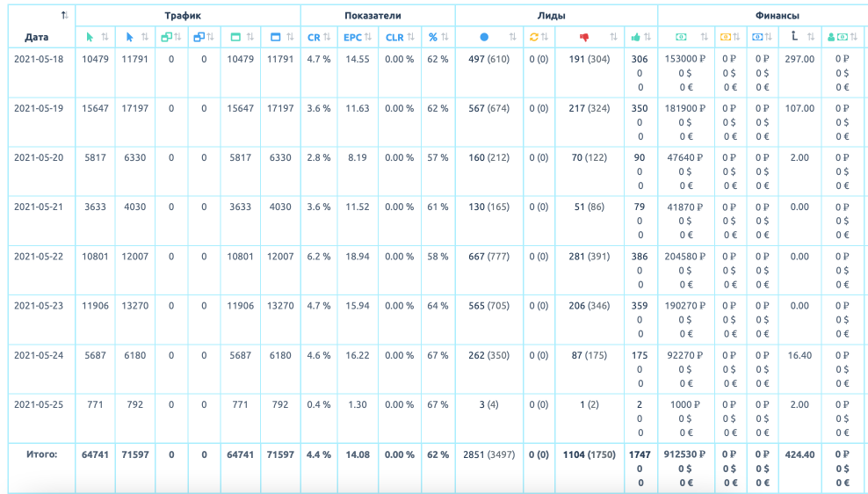Click the 2851 (3497) total leads cell
Screen dimensions: 868x494
click(488, 454)
